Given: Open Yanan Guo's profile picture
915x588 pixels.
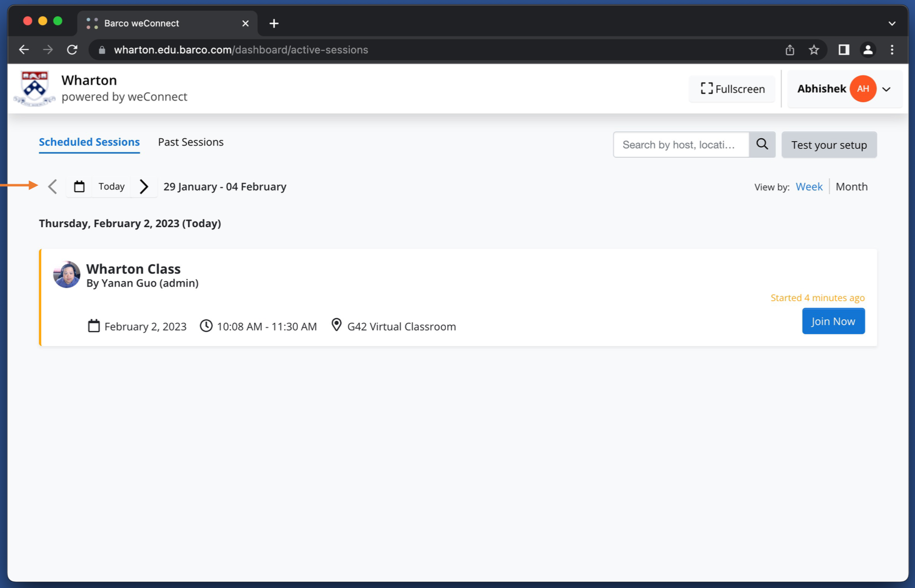Looking at the screenshot, I should (x=67, y=274).
